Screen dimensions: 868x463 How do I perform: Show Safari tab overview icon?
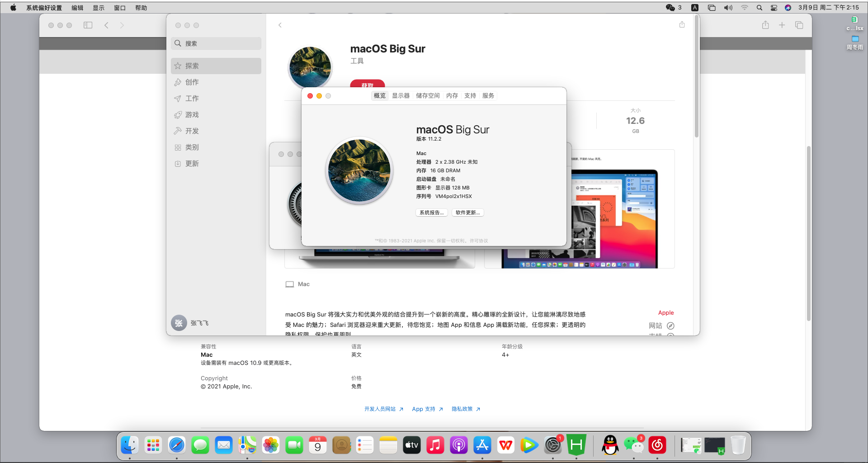click(x=799, y=25)
